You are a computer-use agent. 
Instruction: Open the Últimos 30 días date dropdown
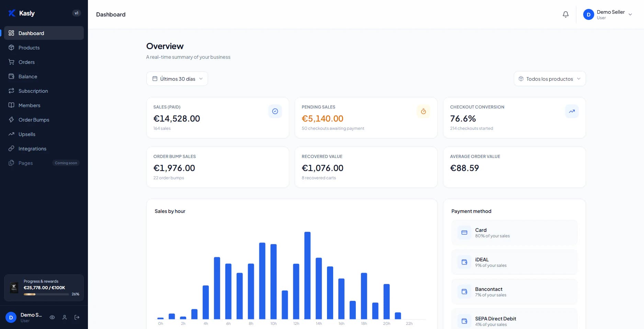[x=177, y=79]
